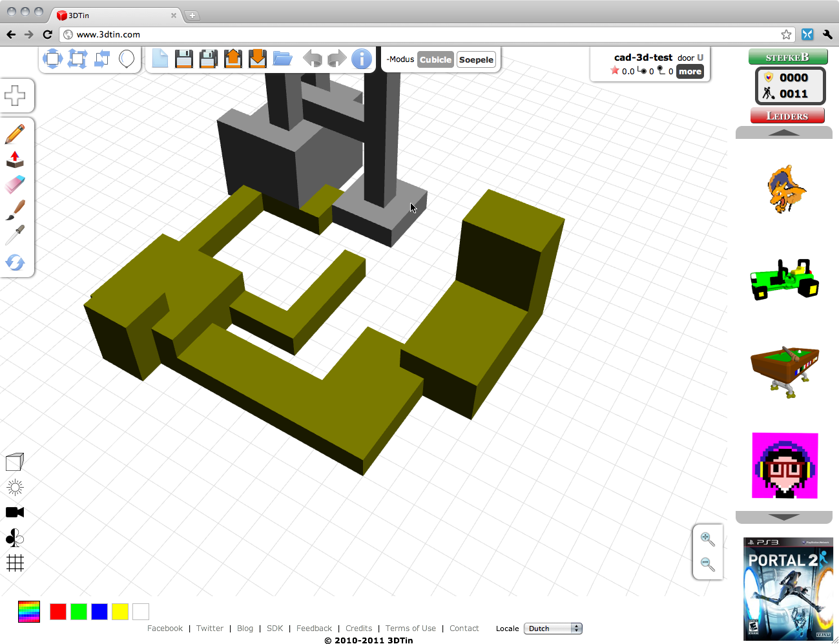Pick the yellow color swatch
Viewport: 839px width, 644px height.
point(120,612)
